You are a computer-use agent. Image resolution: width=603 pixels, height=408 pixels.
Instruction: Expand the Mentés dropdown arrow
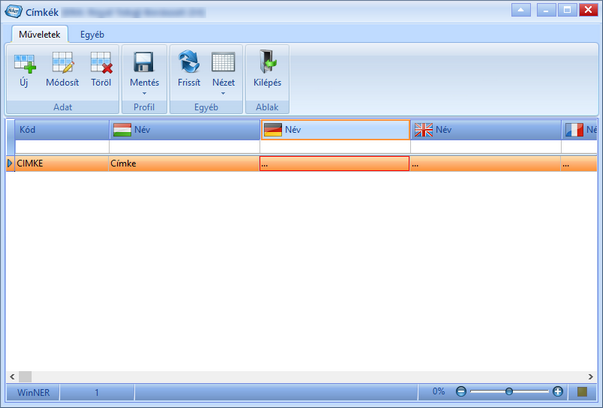click(144, 93)
